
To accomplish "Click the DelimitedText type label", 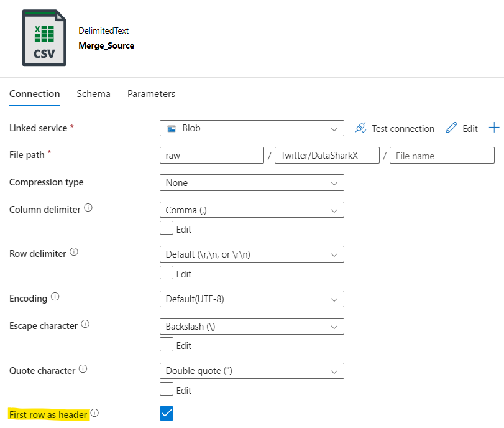I will (104, 31).
